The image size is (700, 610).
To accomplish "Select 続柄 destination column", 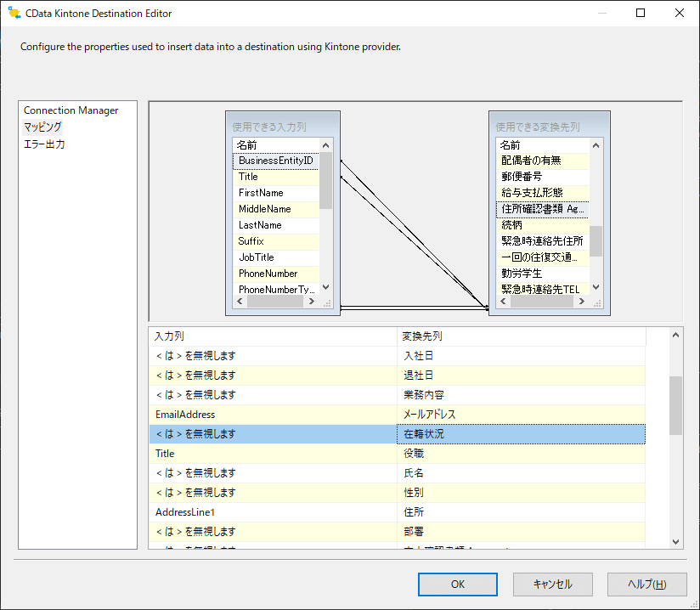I will coord(542,225).
